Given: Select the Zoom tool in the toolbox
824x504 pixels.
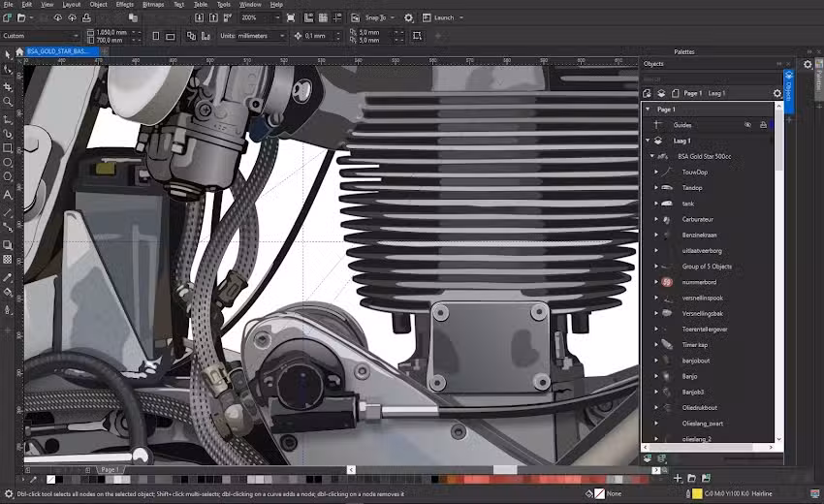Looking at the screenshot, I should pyautogui.click(x=8, y=101).
